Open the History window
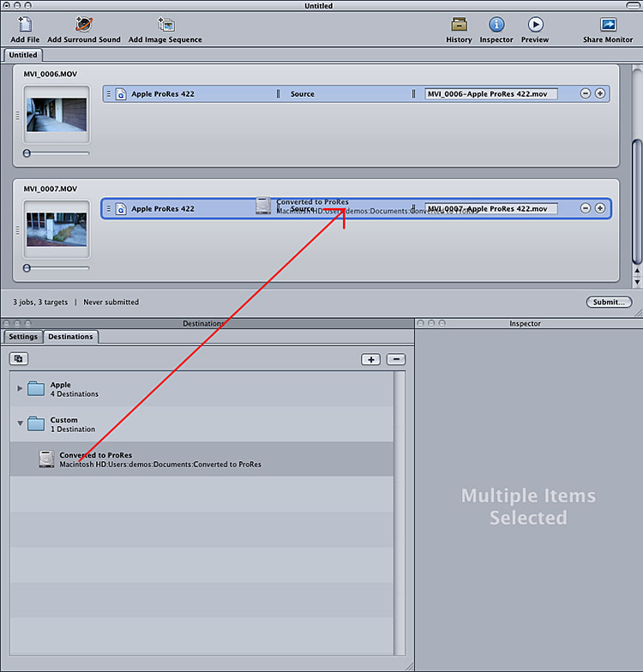643x672 pixels. [459, 25]
